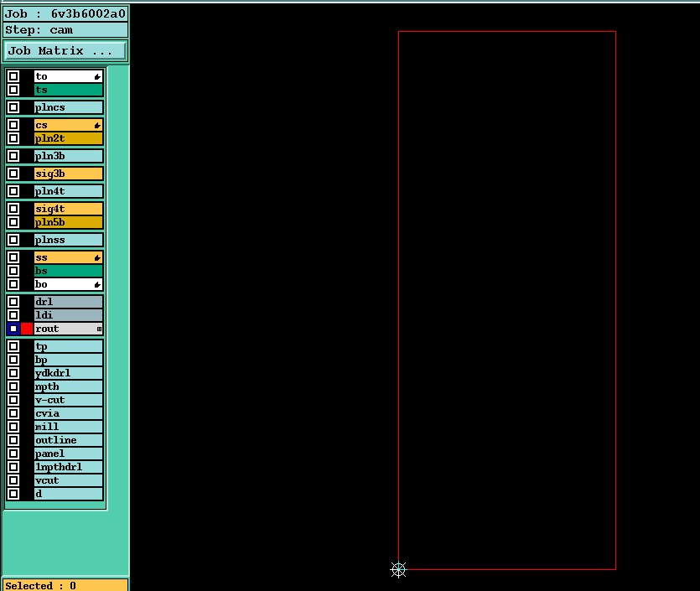
Task: Click the Step: cam field
Action: 65,30
